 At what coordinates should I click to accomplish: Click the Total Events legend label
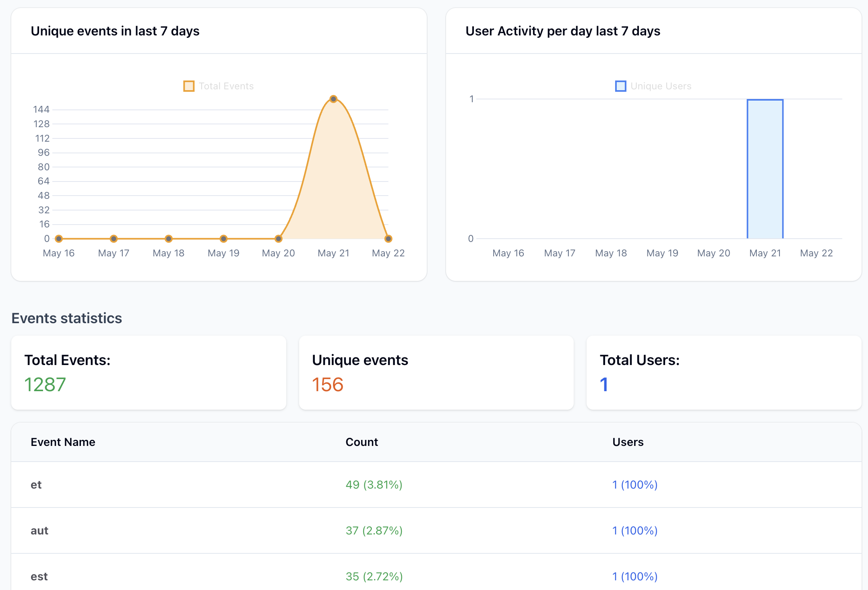(226, 86)
